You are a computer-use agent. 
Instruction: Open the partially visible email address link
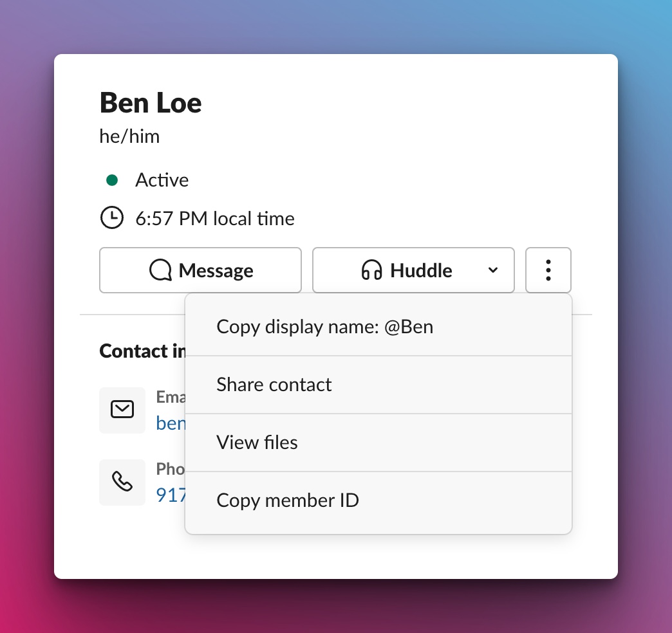pos(171,423)
